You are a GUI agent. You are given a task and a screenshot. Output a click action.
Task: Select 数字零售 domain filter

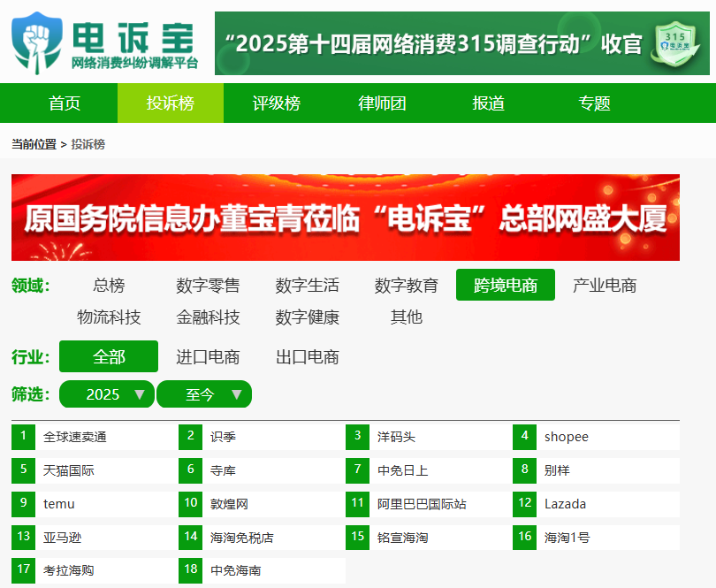pyautogui.click(x=208, y=285)
